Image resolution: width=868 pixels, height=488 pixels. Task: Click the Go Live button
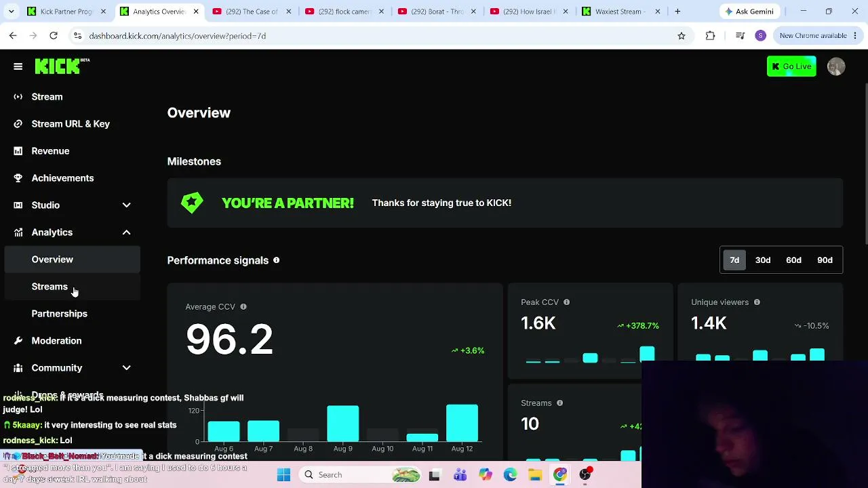[791, 66]
